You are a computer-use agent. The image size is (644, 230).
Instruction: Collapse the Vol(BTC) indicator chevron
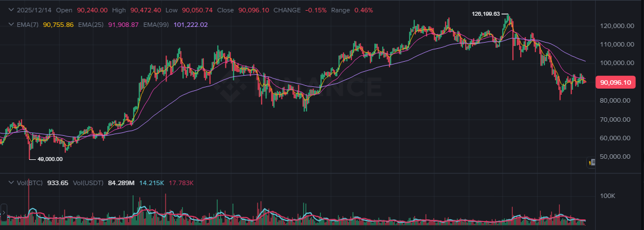click(x=11, y=183)
